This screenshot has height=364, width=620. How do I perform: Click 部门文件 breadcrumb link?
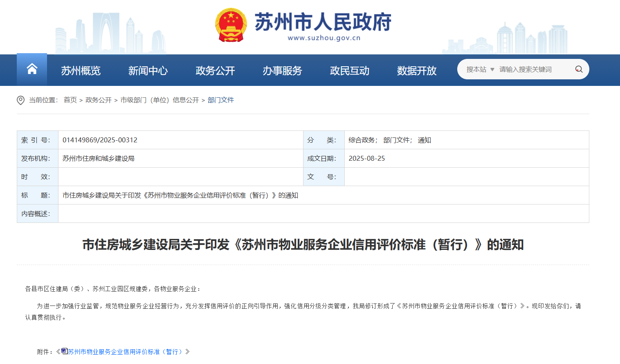point(220,100)
